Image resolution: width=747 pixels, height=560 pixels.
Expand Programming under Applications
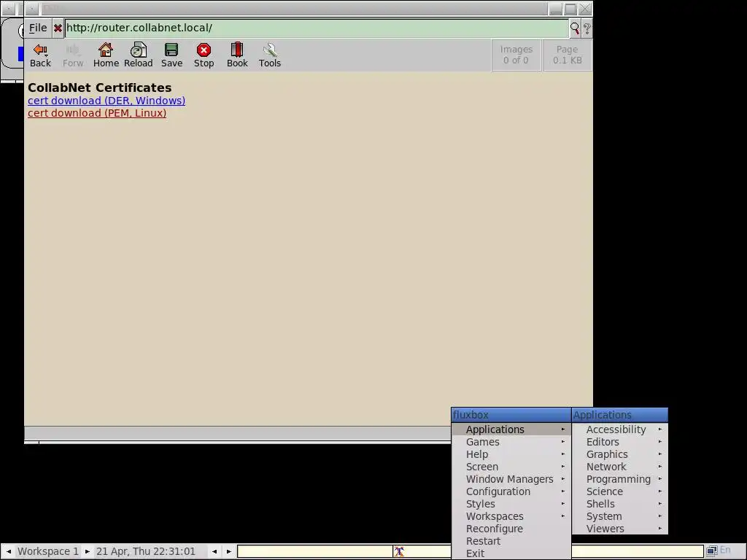(x=620, y=479)
